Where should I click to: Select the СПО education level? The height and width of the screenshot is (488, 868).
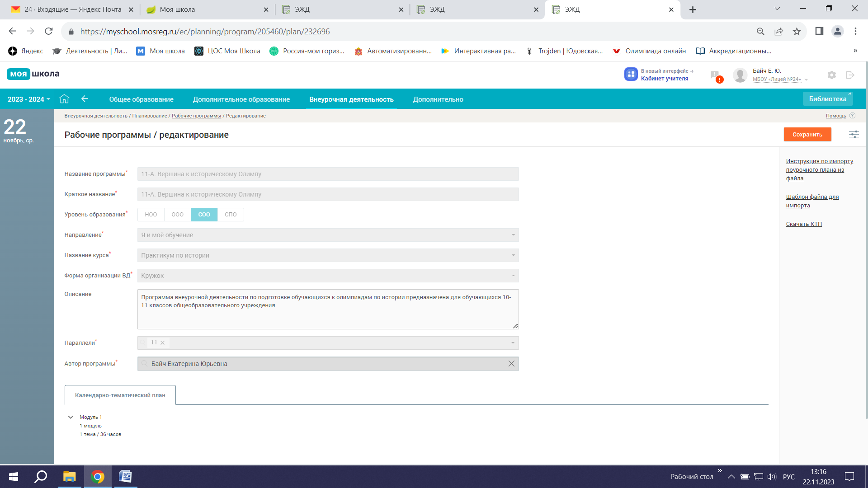[231, 215]
